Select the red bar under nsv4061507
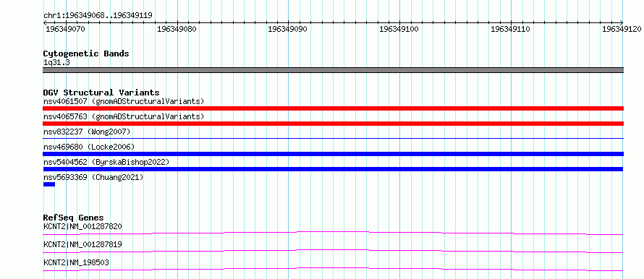 tap(333, 108)
